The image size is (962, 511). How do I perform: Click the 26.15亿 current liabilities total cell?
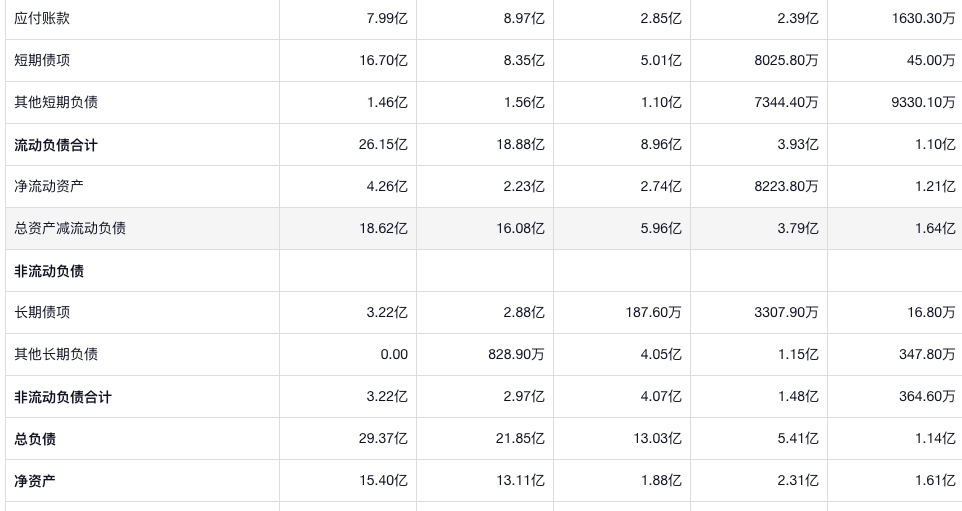click(x=383, y=145)
